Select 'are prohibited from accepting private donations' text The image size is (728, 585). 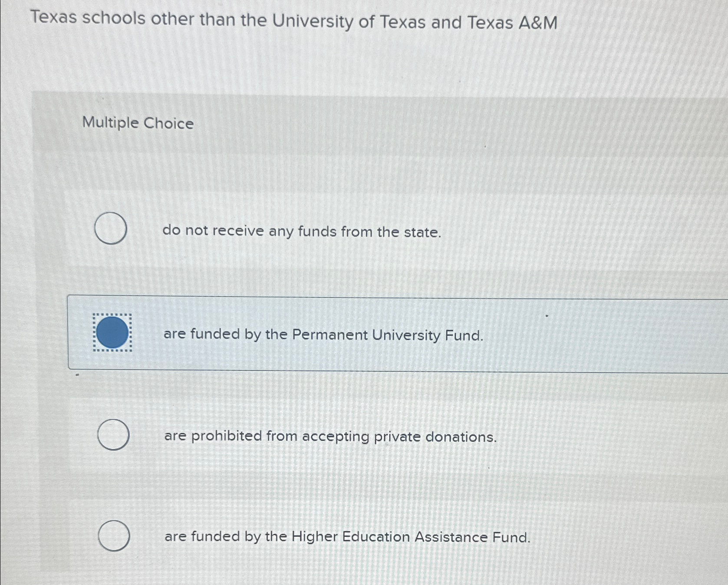click(331, 437)
